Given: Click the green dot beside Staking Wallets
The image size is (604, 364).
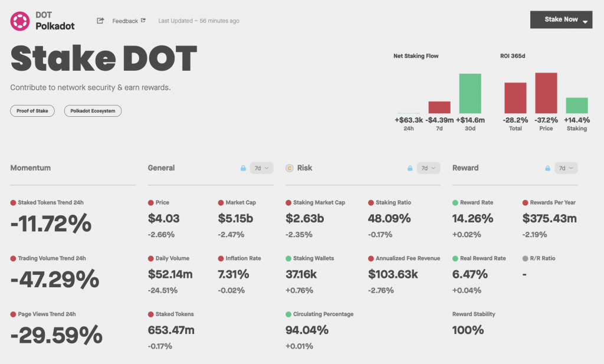Looking at the screenshot, I should click(x=288, y=258).
